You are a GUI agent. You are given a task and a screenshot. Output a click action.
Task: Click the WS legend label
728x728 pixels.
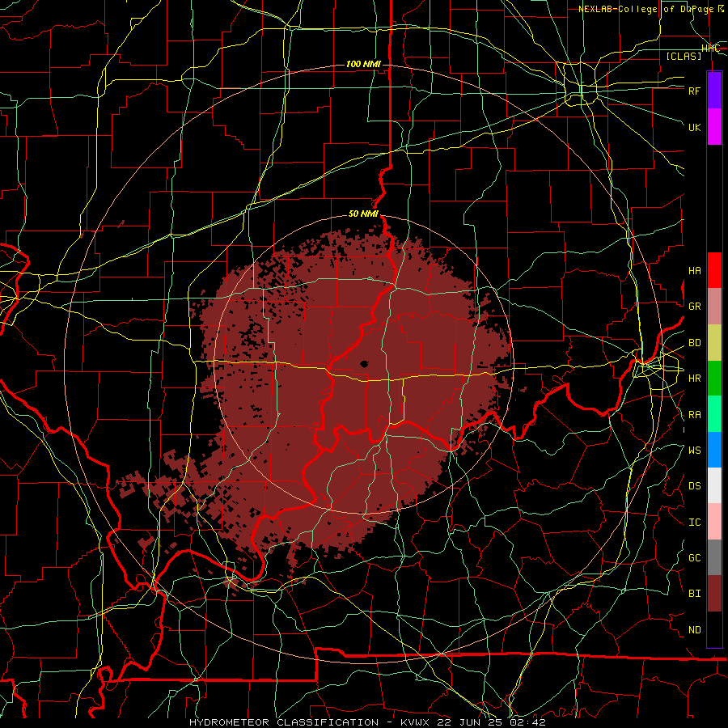[x=695, y=451]
